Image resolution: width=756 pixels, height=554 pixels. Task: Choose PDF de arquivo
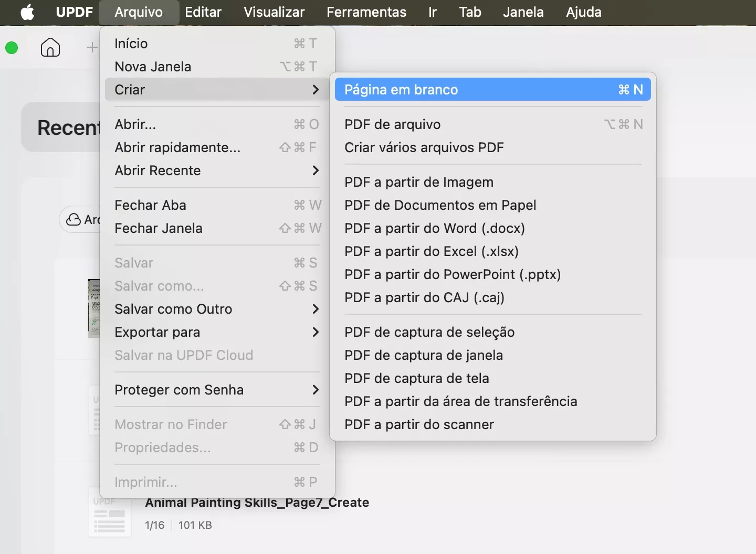point(493,124)
